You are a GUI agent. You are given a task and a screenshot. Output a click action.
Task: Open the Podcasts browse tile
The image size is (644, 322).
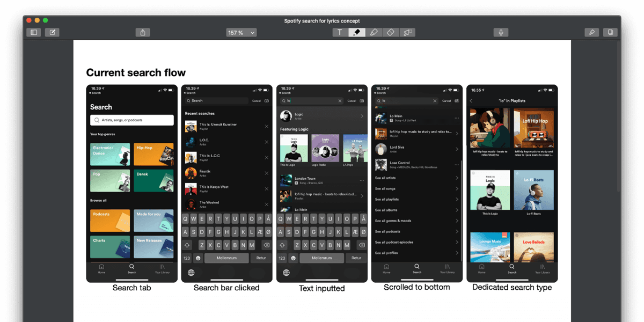click(110, 221)
